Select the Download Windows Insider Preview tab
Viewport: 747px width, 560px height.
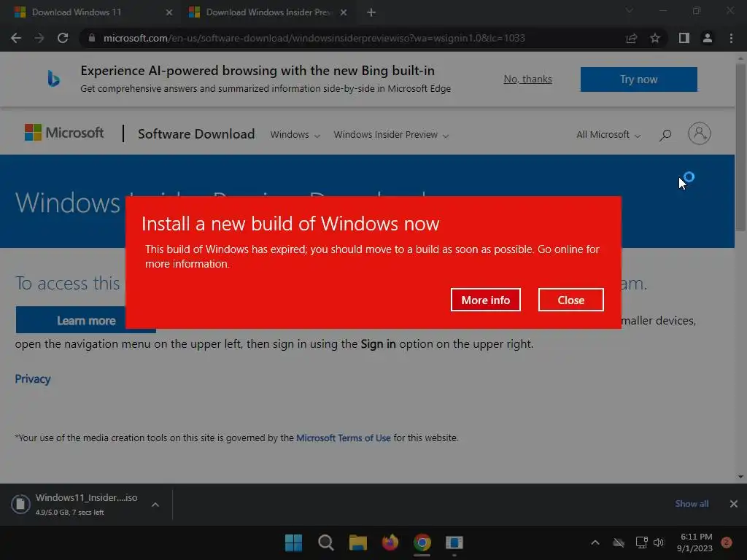[x=268, y=12]
